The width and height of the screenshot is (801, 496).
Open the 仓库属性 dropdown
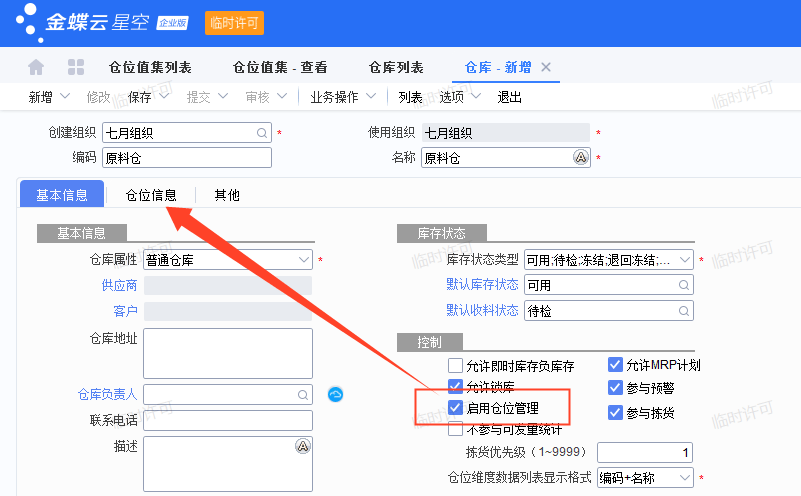(x=228, y=259)
